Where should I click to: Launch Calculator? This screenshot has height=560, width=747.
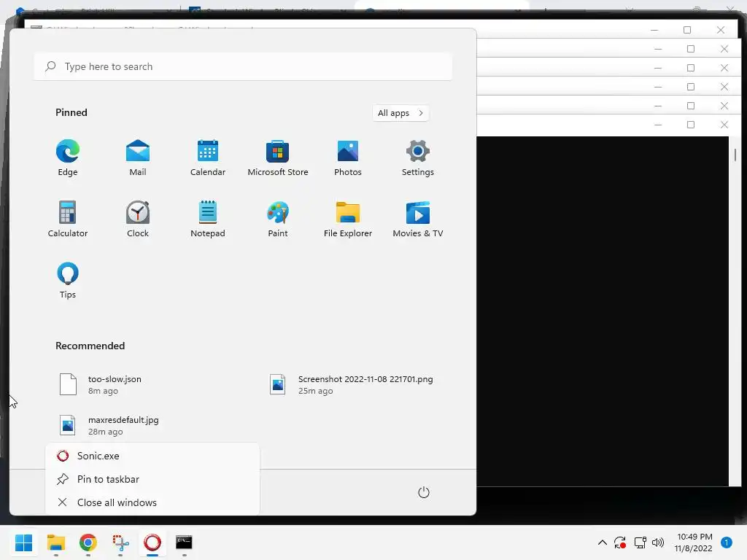point(68,219)
